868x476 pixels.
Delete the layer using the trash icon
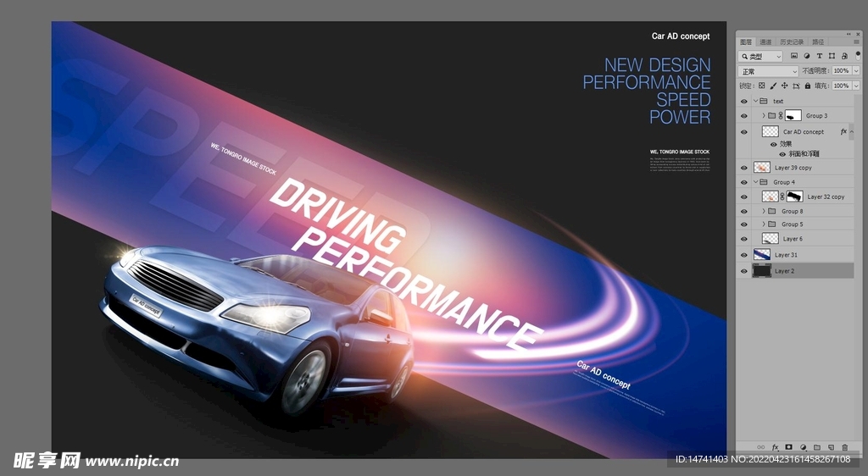tap(844, 447)
